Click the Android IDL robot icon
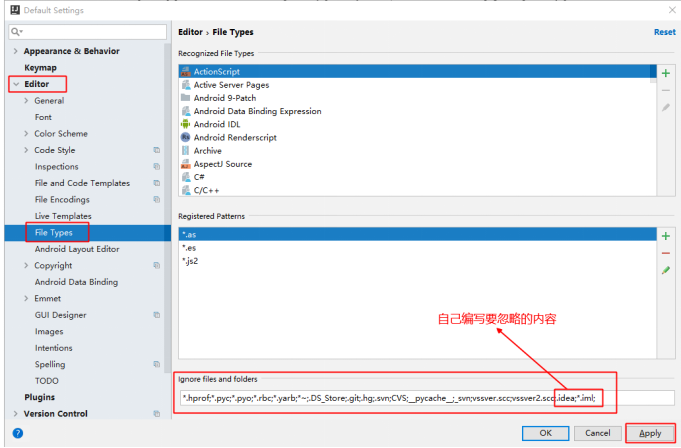 tap(186, 124)
